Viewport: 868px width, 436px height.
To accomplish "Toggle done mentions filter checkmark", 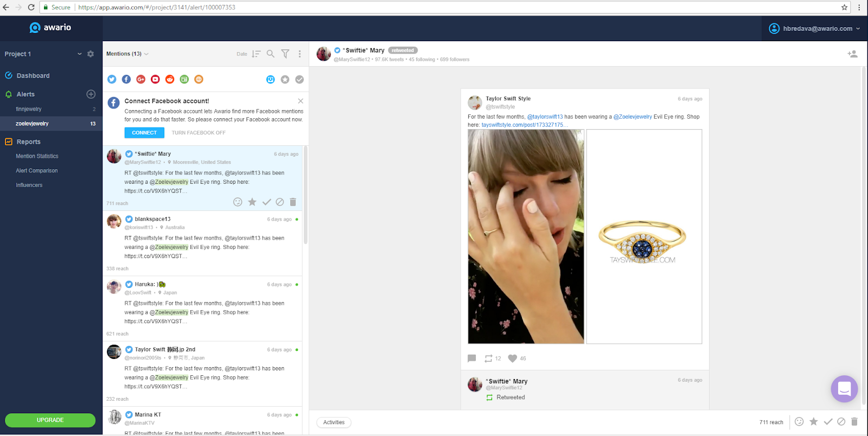I will point(299,79).
